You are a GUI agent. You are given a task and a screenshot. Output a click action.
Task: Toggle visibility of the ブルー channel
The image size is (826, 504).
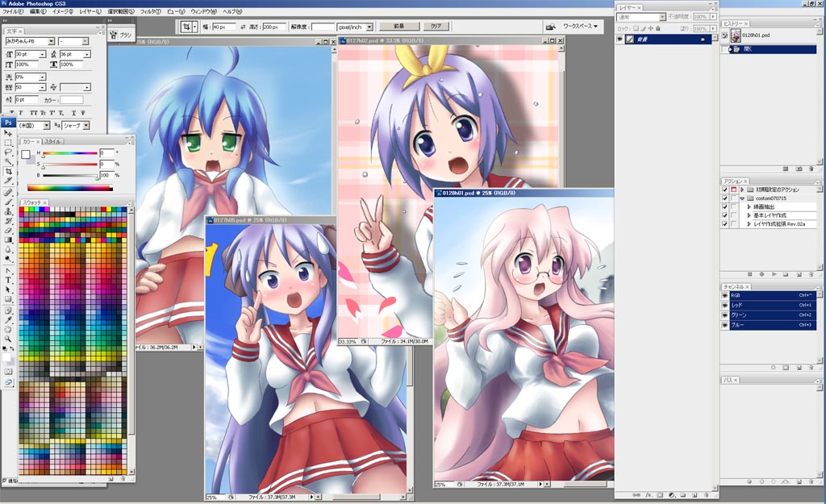pos(725,325)
